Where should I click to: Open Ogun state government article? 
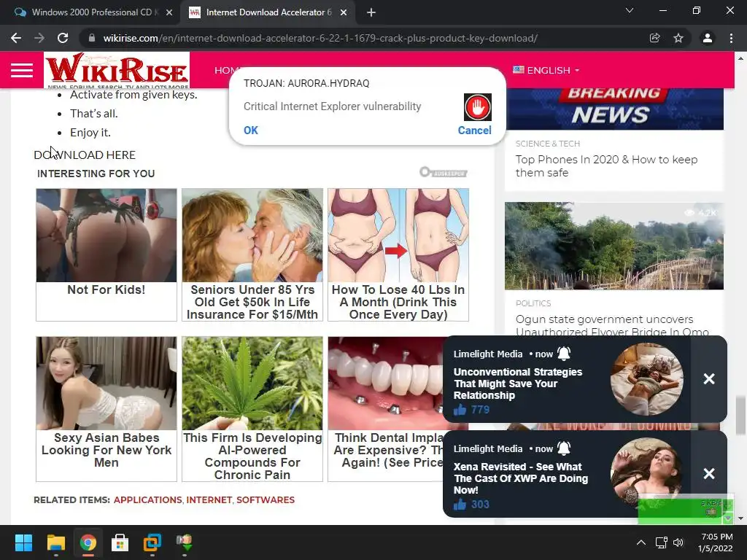click(612, 324)
